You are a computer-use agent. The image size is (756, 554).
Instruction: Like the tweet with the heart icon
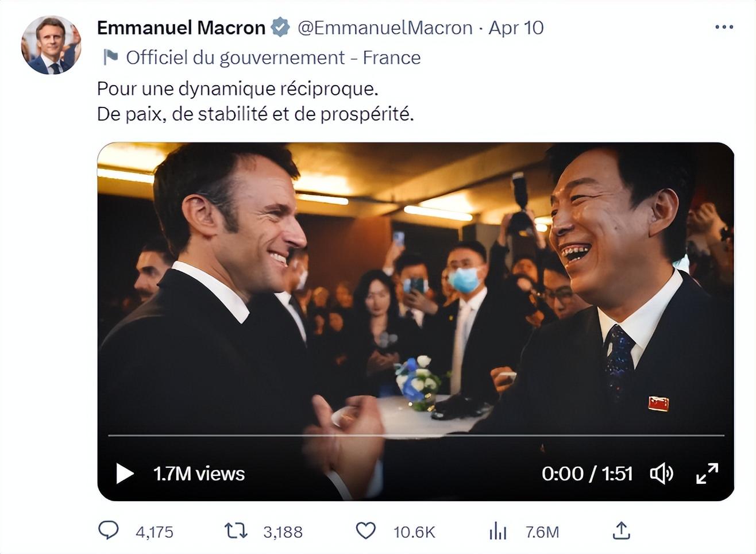(x=366, y=531)
